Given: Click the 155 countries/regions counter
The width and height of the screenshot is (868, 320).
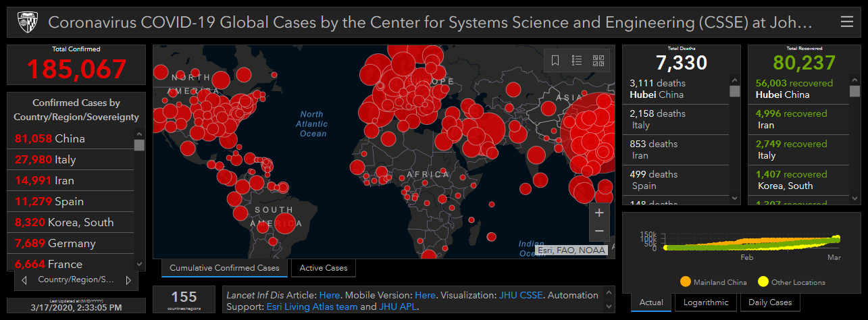Looking at the screenshot, I should [184, 300].
